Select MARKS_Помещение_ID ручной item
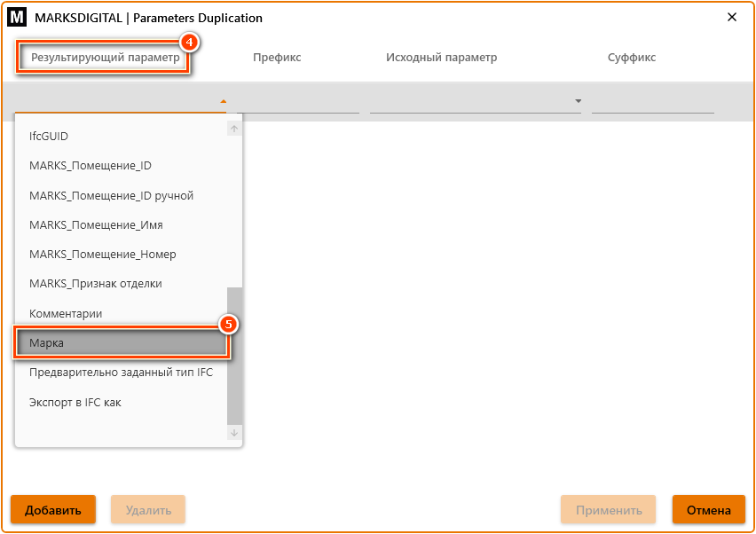Viewport: 756px width, 534px height. click(111, 195)
